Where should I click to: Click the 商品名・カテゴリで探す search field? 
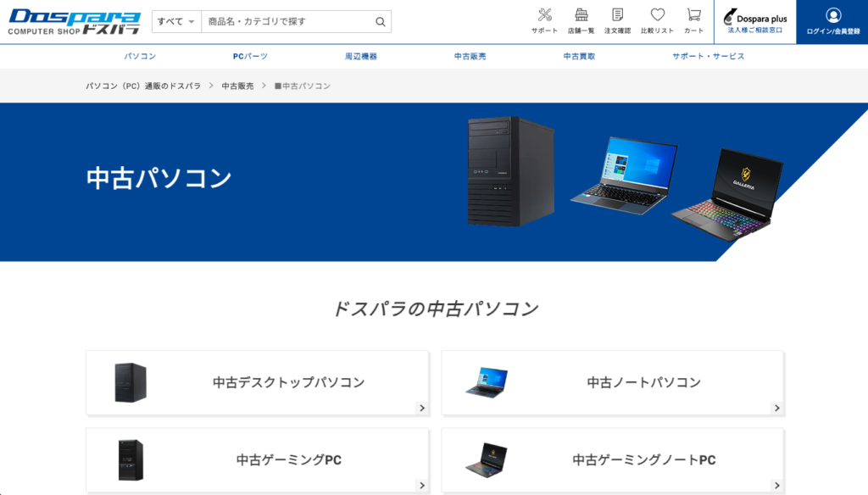(x=287, y=21)
